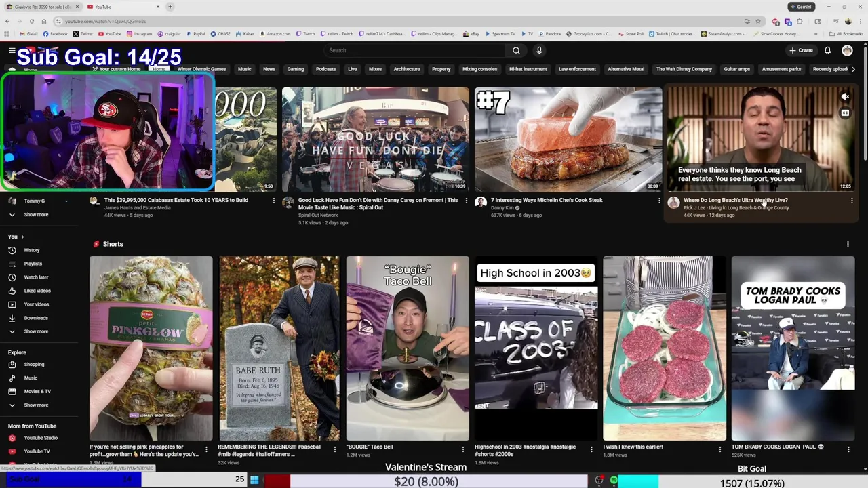
Task: Select the Podcasts chip
Action: coord(325,69)
